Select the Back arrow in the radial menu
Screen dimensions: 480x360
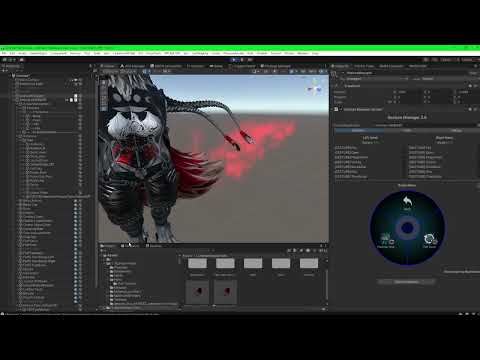coord(407,203)
